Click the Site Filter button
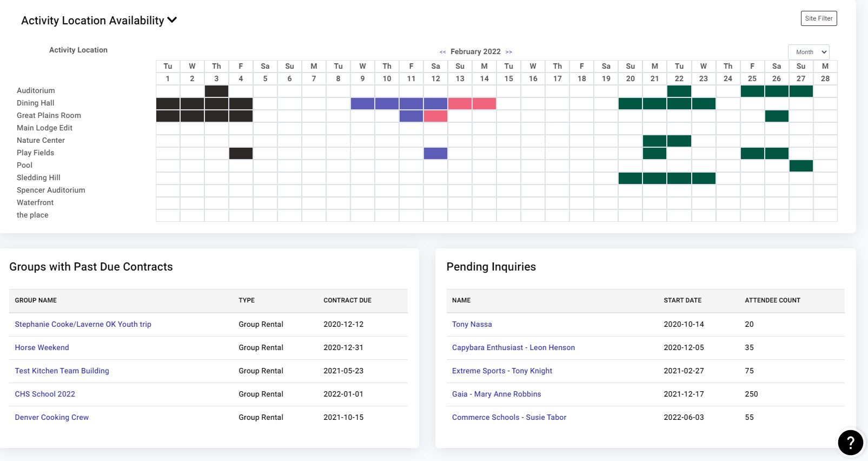This screenshot has height=461, width=868. click(819, 18)
